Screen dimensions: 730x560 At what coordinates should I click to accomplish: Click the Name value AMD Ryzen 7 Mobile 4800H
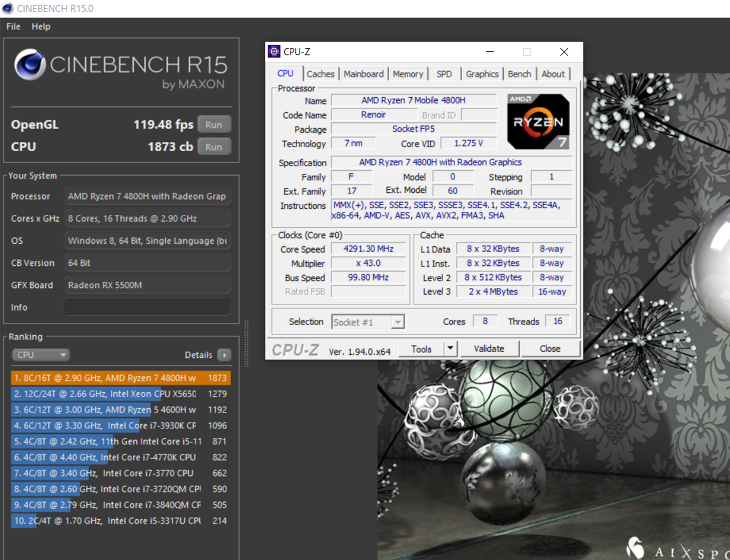(414, 100)
